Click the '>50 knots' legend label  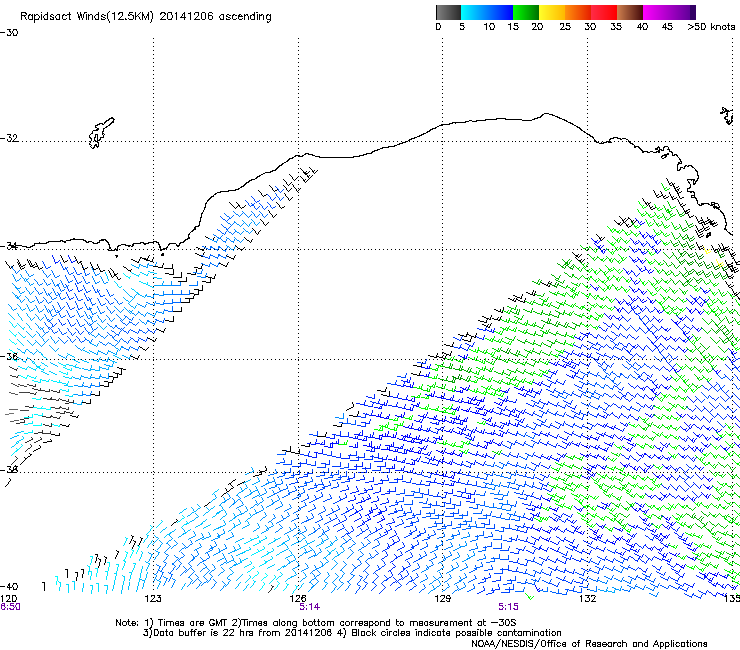tap(711, 27)
